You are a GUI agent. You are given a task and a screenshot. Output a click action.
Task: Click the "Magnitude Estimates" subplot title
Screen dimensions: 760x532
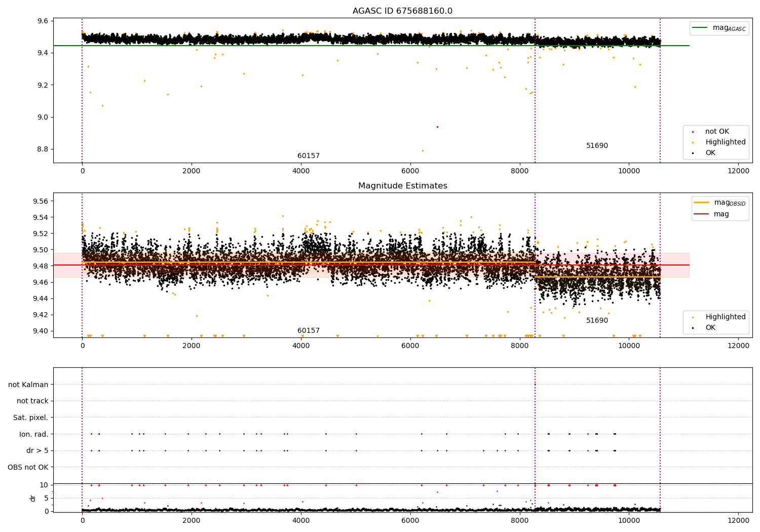[402, 186]
